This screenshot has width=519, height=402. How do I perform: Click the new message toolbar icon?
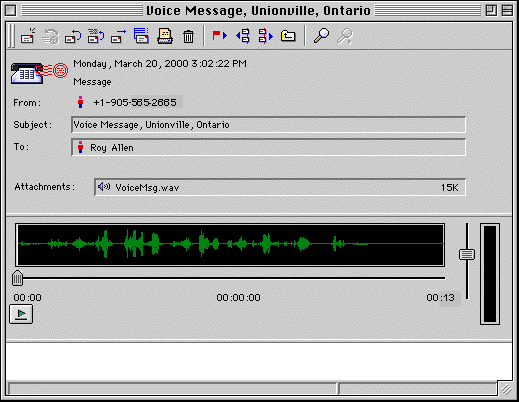[x=28, y=36]
